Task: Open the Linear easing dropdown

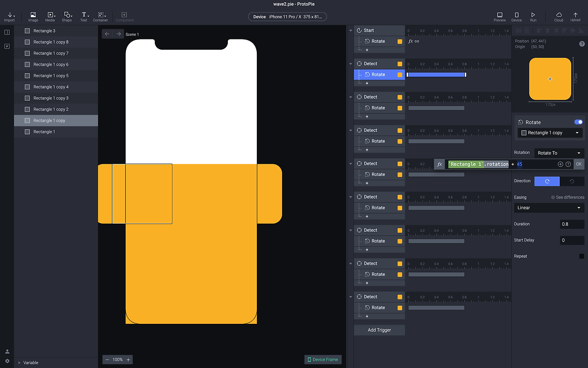Action: click(549, 208)
